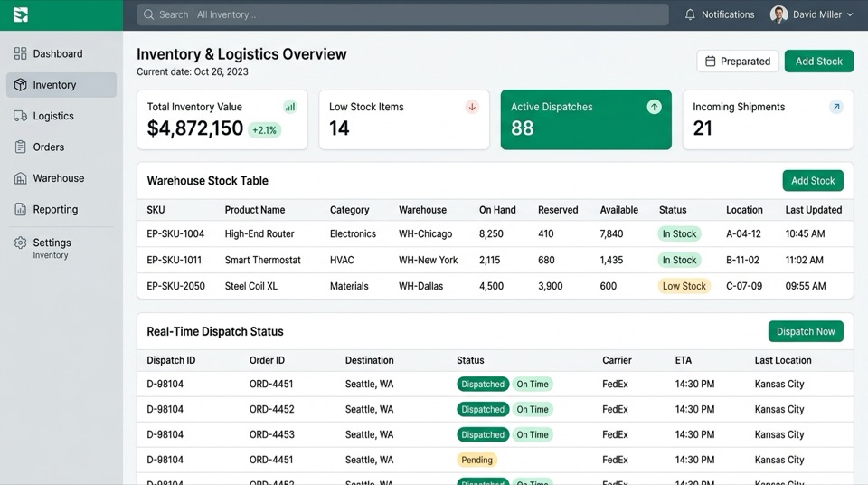
Task: Click the Warehouse building icon in the sidebar
Action: (x=21, y=178)
